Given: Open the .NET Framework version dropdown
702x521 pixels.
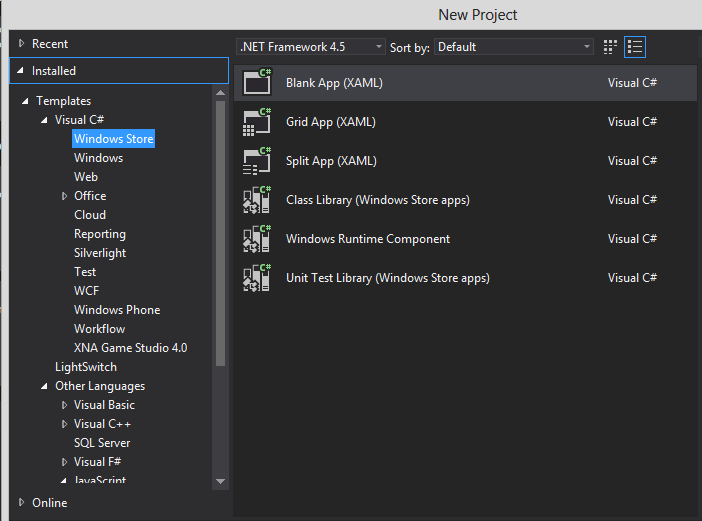Looking at the screenshot, I should click(x=311, y=47).
